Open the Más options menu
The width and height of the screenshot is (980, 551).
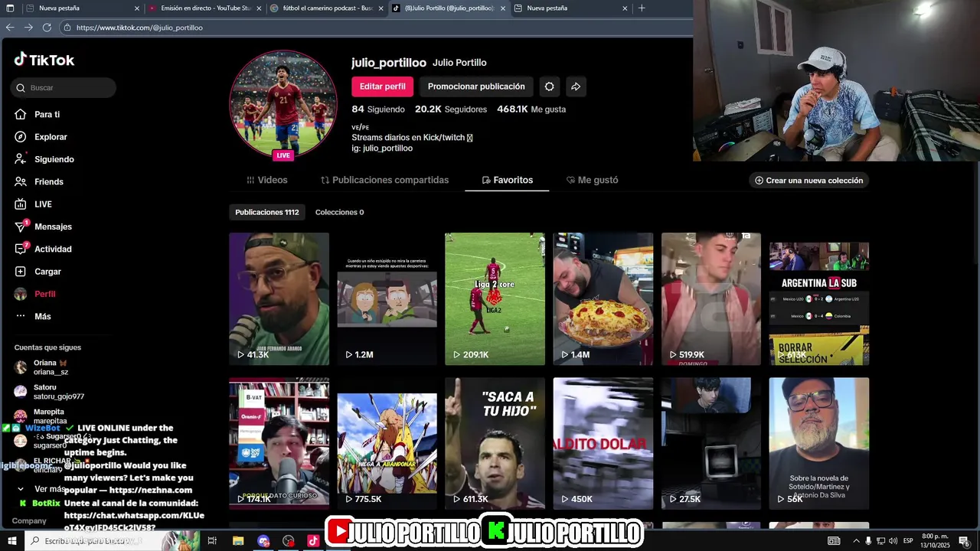[x=42, y=316]
